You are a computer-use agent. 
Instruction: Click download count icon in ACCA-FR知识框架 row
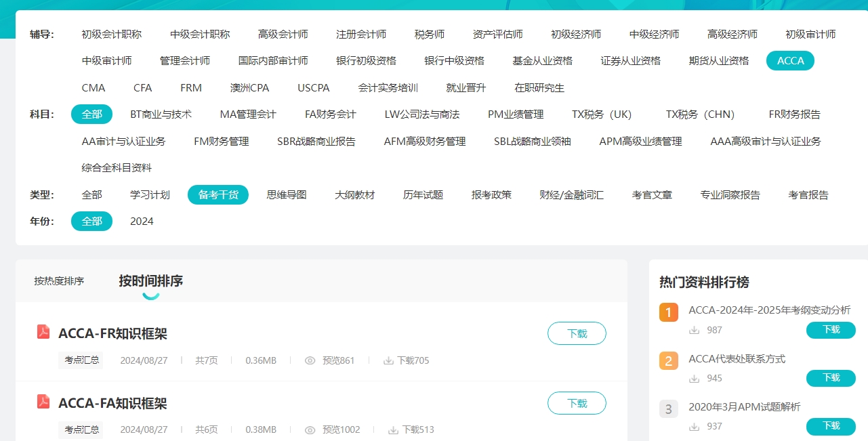coord(388,360)
